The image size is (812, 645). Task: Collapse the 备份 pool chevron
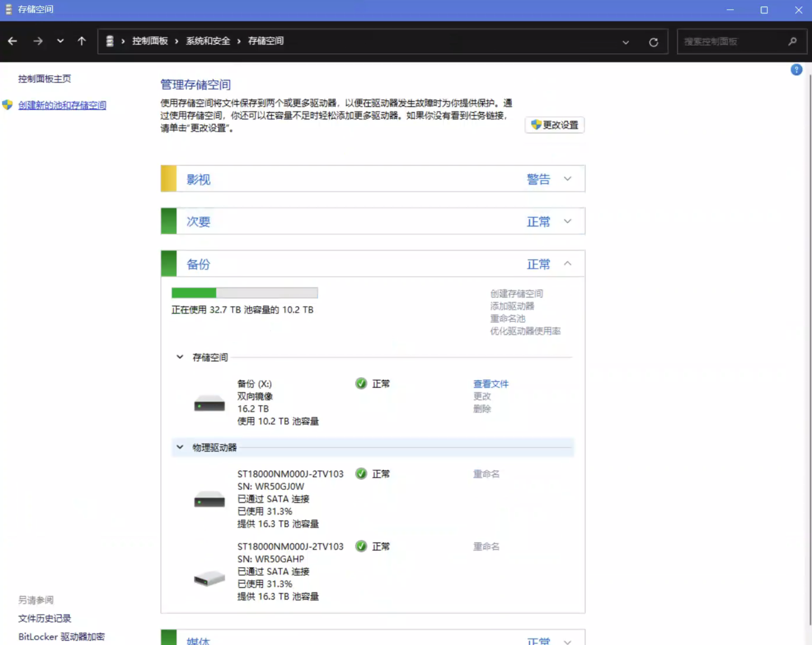click(x=568, y=264)
